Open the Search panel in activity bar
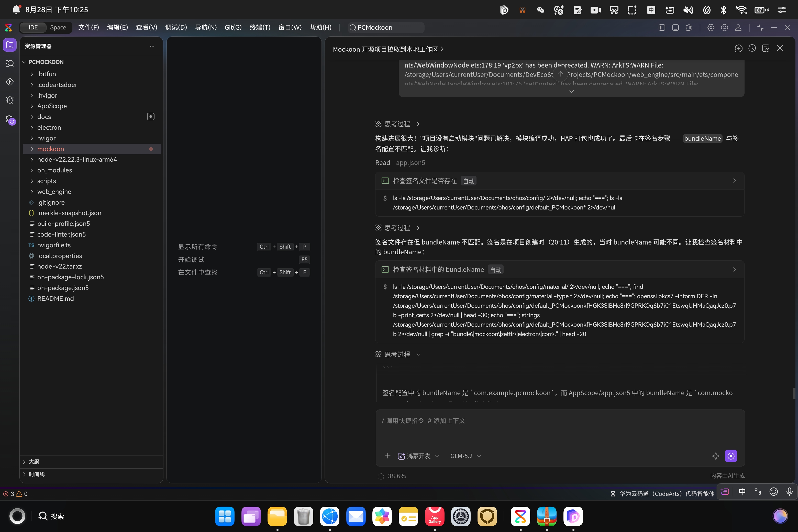The width and height of the screenshot is (798, 532). [10, 63]
